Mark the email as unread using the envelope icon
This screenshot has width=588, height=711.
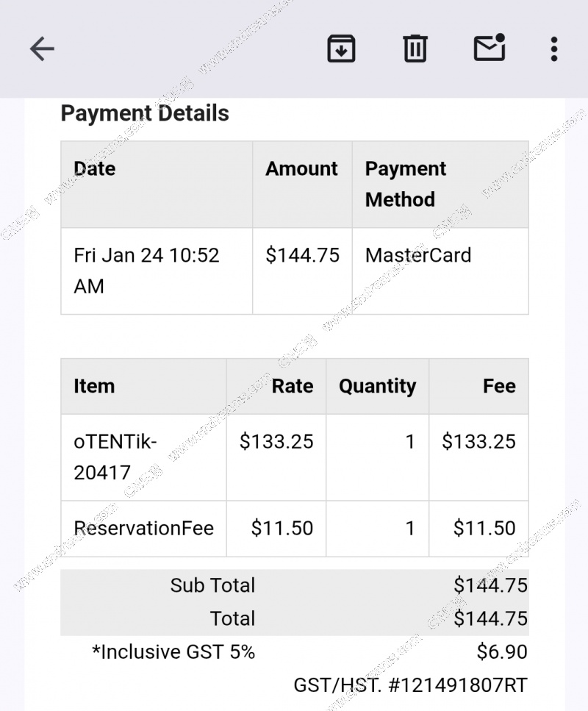[490, 47]
